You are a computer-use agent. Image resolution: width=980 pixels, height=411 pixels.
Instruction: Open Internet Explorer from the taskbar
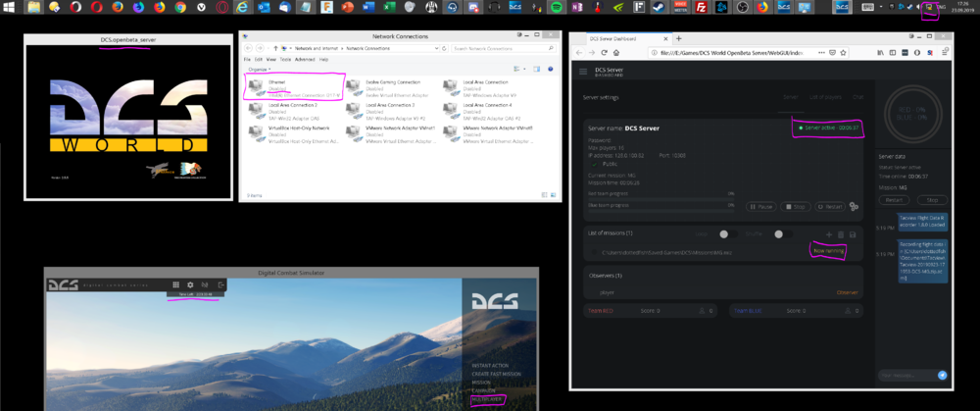(242, 8)
